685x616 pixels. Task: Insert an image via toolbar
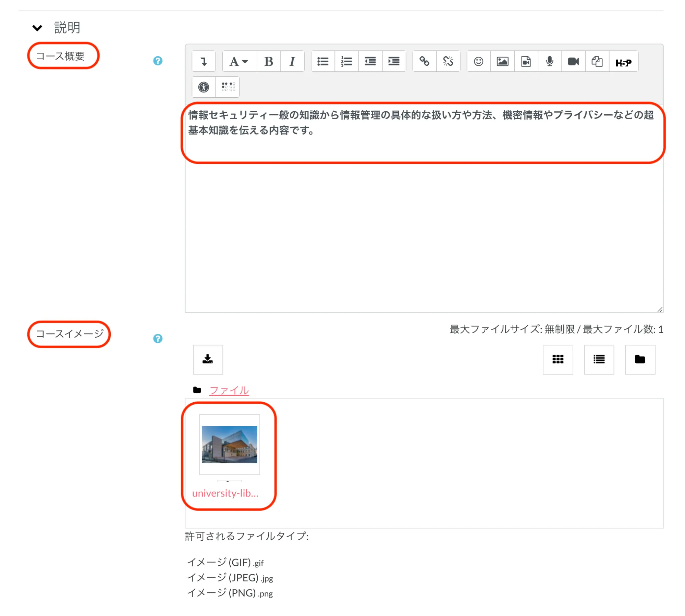[502, 62]
